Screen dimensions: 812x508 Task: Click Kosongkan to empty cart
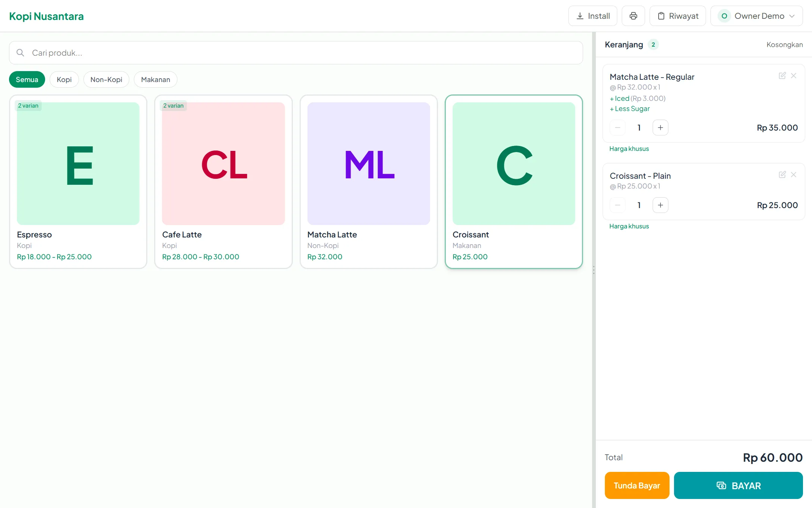tap(785, 44)
